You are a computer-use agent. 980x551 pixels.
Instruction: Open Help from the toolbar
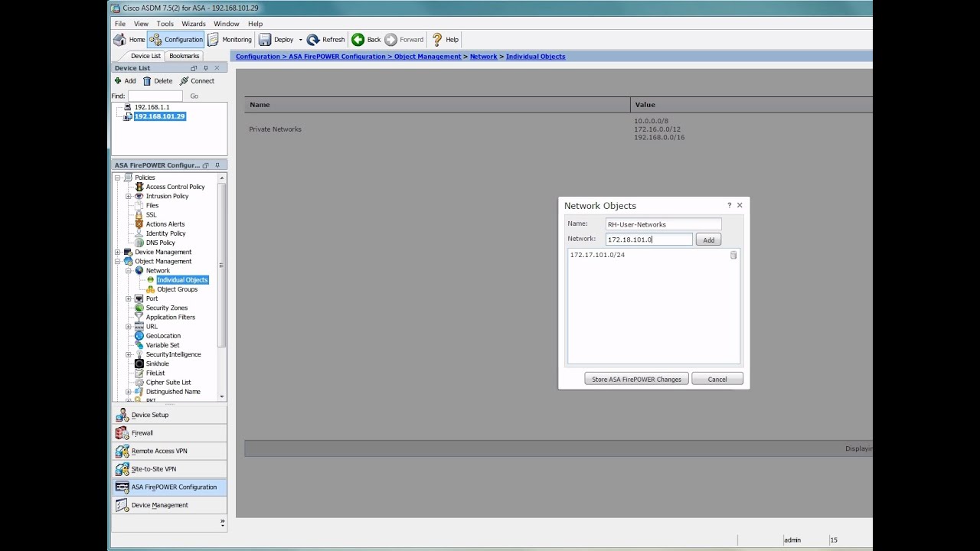click(x=445, y=40)
